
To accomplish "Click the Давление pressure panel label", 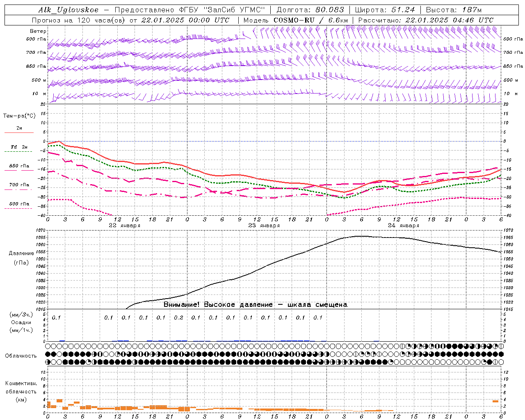I will 21,253.
